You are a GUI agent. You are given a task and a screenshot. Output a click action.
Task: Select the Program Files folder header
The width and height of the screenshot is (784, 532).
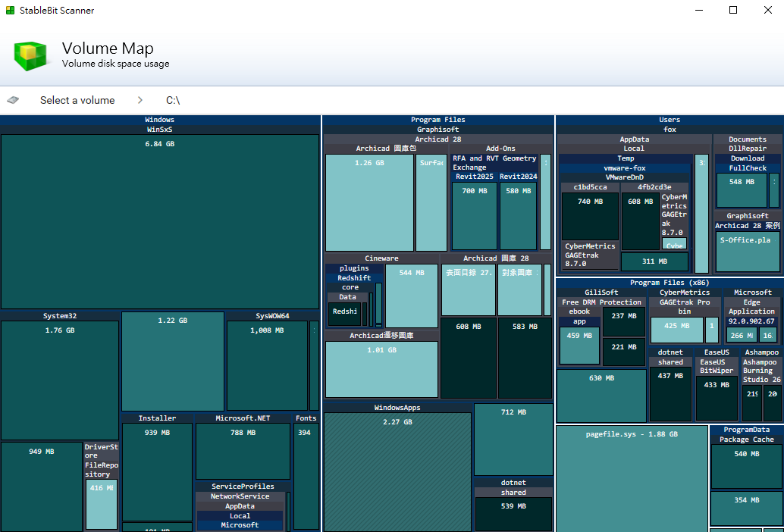(x=438, y=120)
